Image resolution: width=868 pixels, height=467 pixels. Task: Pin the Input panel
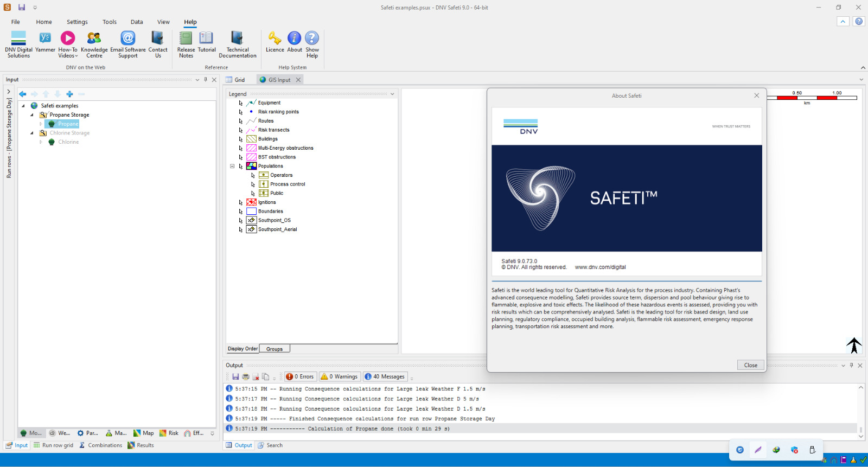[x=206, y=80]
